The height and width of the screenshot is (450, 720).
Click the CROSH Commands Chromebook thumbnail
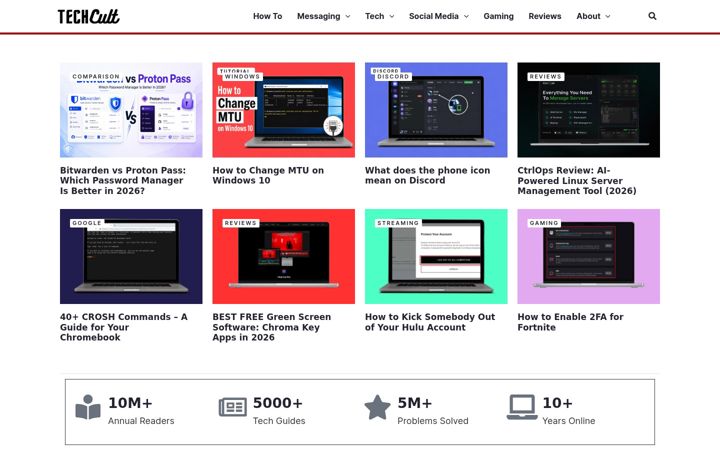tap(131, 256)
